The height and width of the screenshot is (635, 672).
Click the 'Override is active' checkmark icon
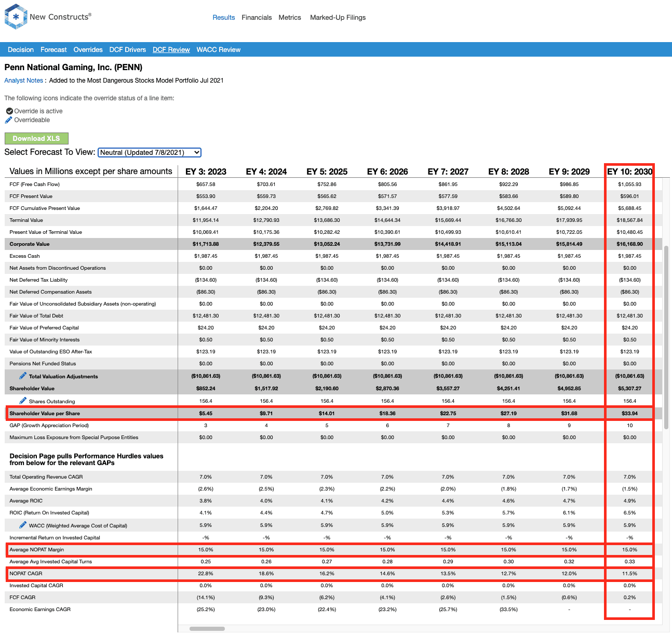(x=9, y=111)
